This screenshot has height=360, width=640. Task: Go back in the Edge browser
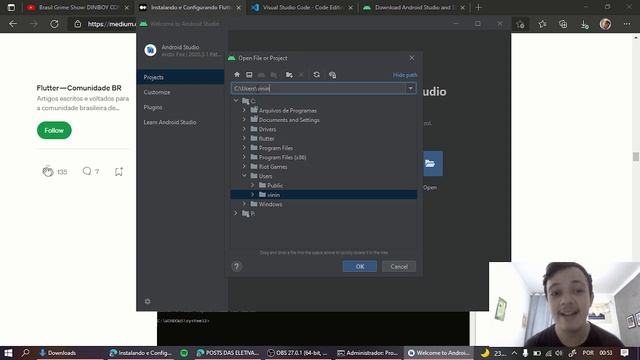[13, 24]
